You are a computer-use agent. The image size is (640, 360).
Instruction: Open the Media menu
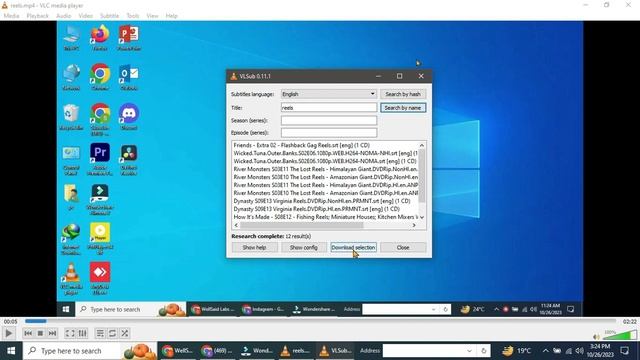click(x=11, y=16)
